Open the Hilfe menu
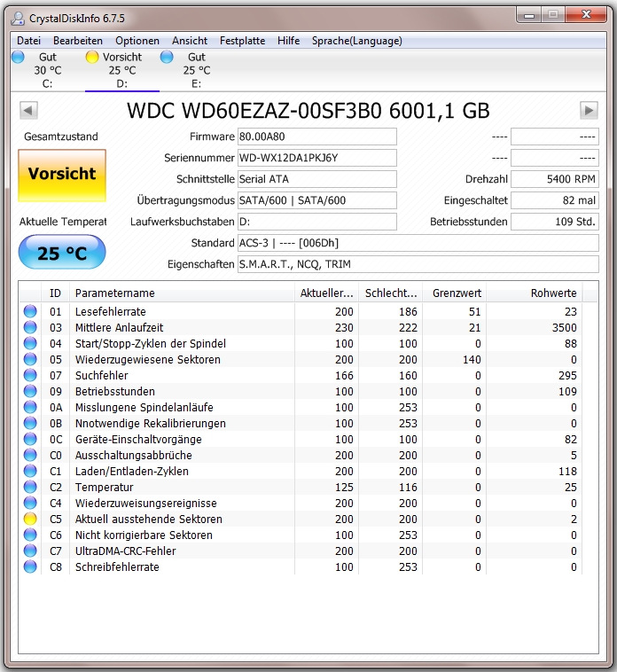Viewport: 617px width, 672px height. (x=288, y=41)
